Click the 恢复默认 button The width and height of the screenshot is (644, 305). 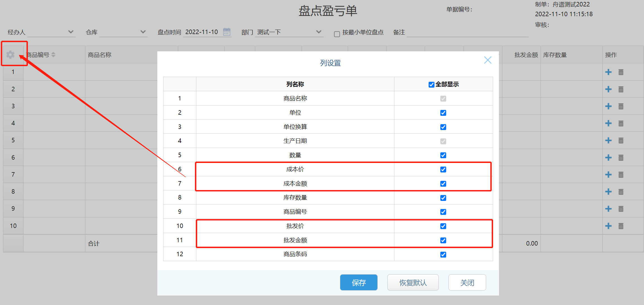coord(413,282)
